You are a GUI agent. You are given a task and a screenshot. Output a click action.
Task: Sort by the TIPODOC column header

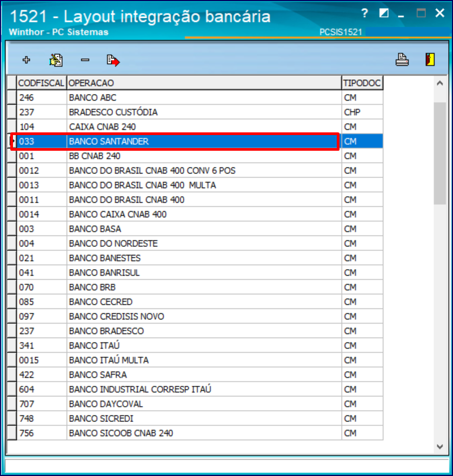[362, 83]
